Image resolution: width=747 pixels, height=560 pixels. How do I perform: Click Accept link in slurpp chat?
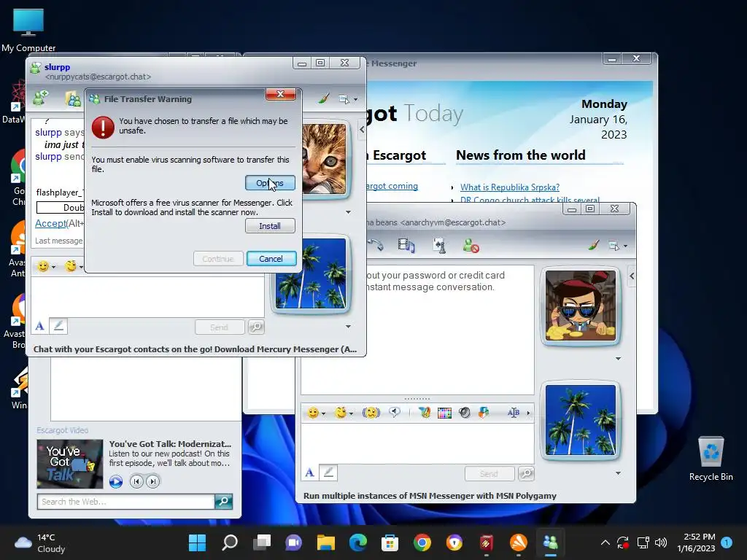(x=50, y=223)
